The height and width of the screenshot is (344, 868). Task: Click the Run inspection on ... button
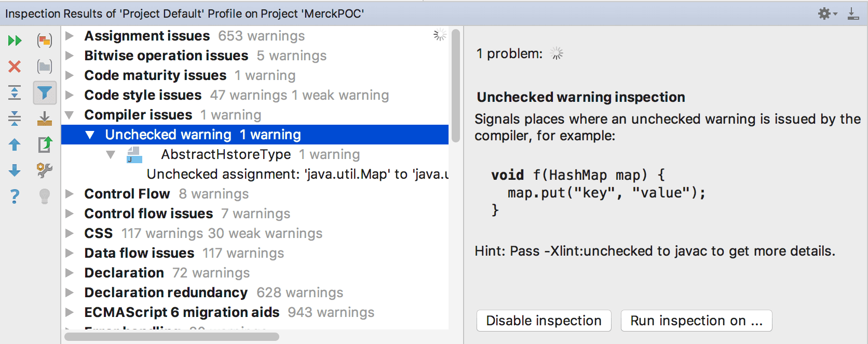pyautogui.click(x=696, y=321)
